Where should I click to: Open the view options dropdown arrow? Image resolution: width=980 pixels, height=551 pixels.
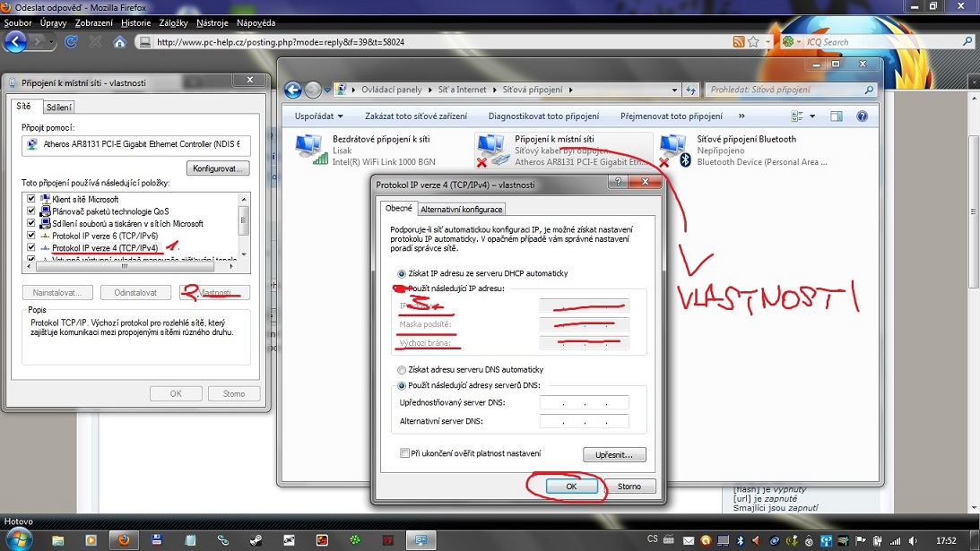coord(812,116)
